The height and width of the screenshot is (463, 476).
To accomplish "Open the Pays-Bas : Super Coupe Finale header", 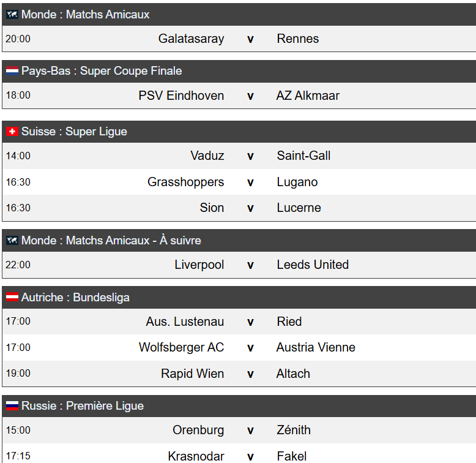I will click(x=239, y=71).
